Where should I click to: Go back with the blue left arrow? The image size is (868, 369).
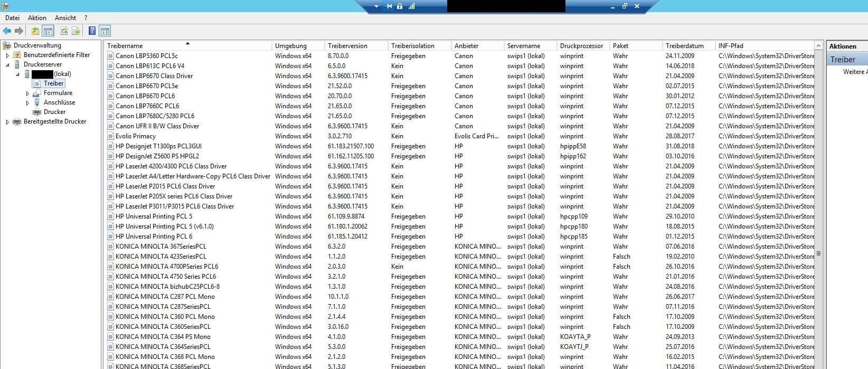7,31
